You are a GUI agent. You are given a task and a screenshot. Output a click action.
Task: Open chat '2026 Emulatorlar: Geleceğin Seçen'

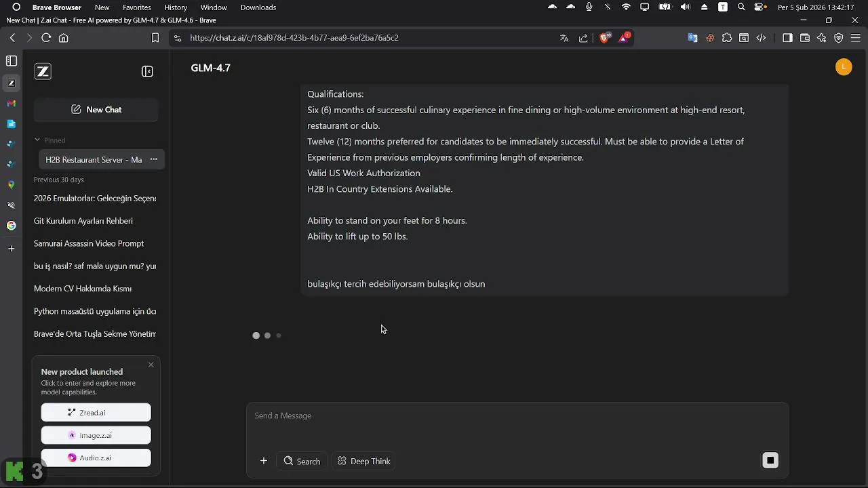[95, 198]
